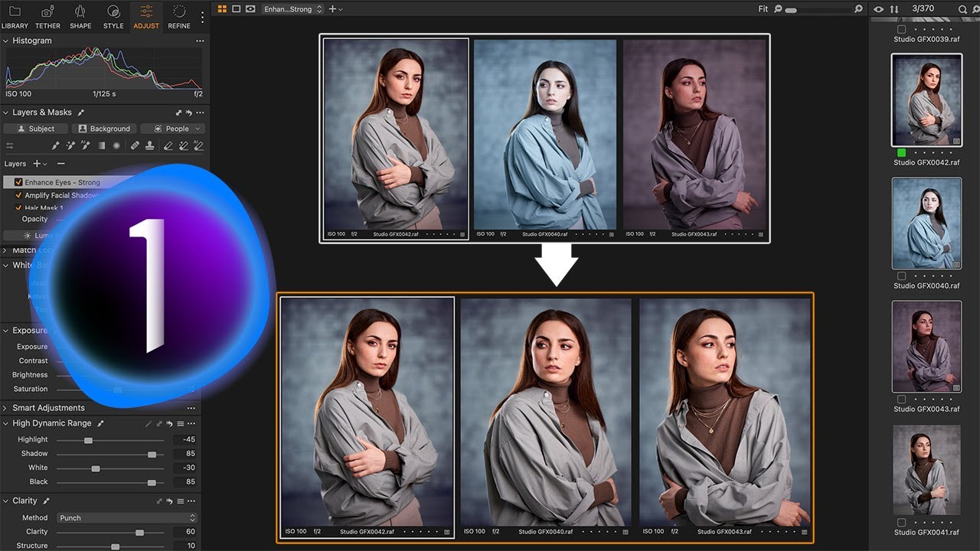Screen dimensions: 980x551
Task: Toggle proofing eye icon in viewer toolbar
Action: coord(250,9)
